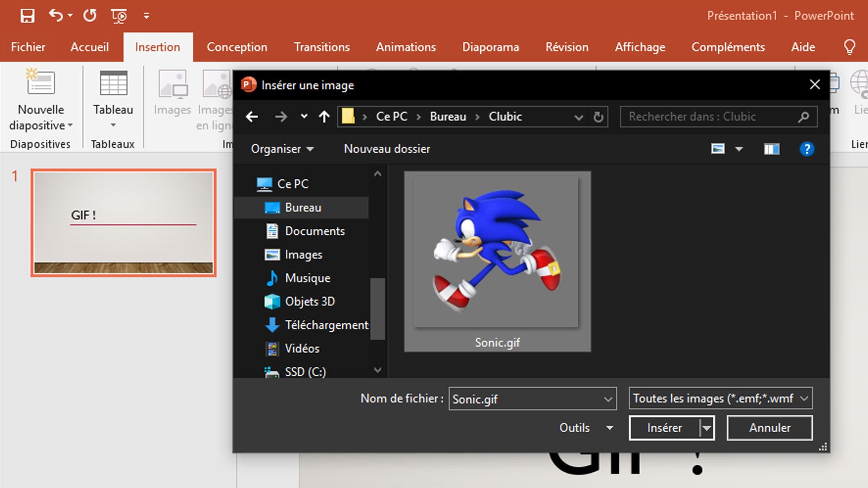
Task: Expand the view options dropdown arrow
Action: coord(739,149)
